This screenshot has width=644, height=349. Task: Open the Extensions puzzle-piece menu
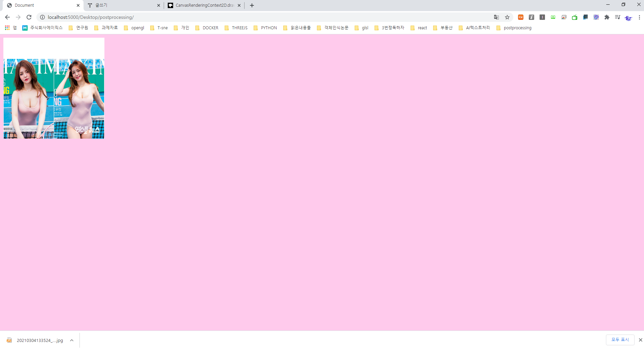607,17
